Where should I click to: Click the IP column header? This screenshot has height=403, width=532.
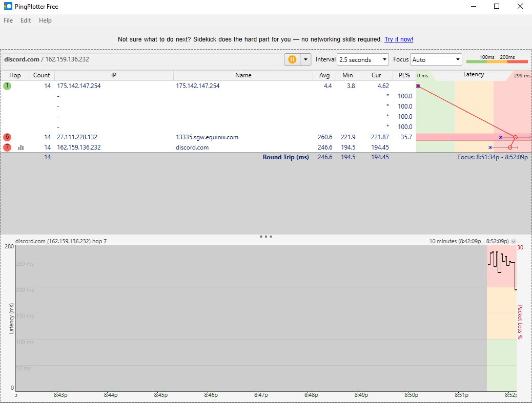(114, 75)
